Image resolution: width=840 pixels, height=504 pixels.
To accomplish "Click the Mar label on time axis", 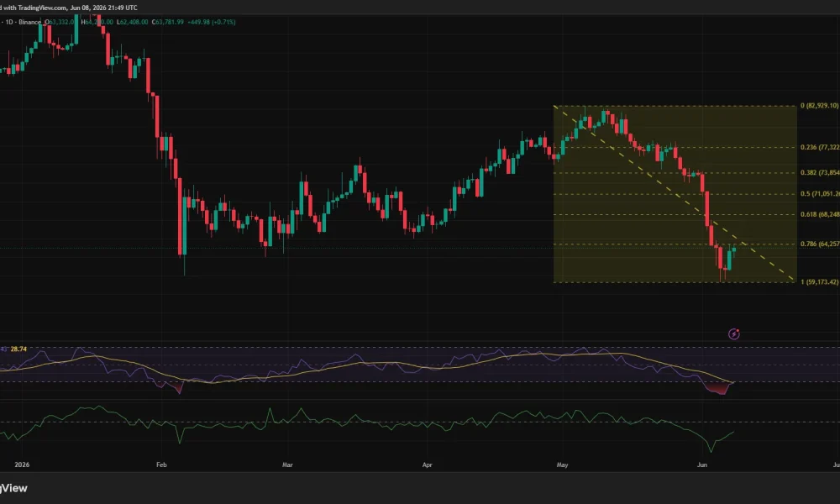I will [287, 465].
